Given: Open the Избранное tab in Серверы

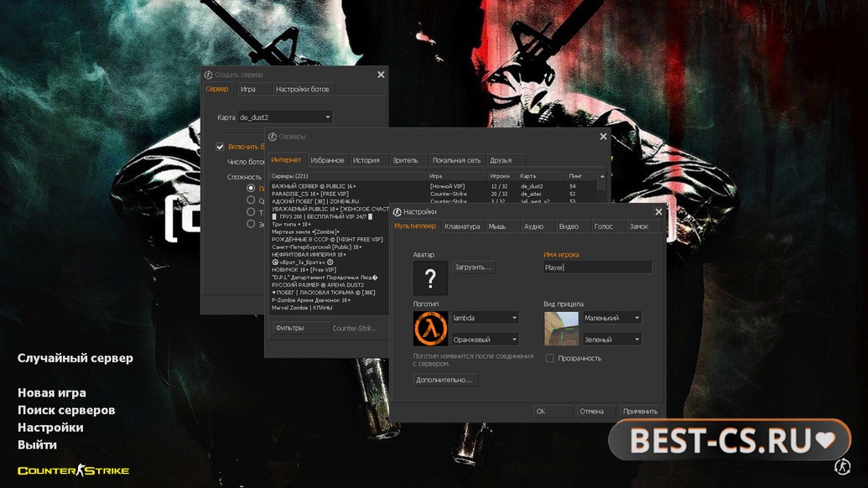Looking at the screenshot, I should 327,160.
